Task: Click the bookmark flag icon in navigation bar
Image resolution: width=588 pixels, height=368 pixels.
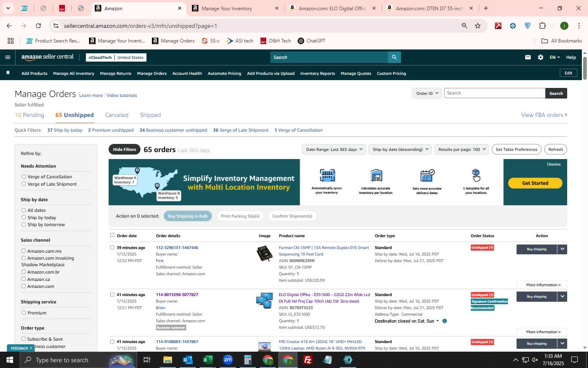Action: 8,73
